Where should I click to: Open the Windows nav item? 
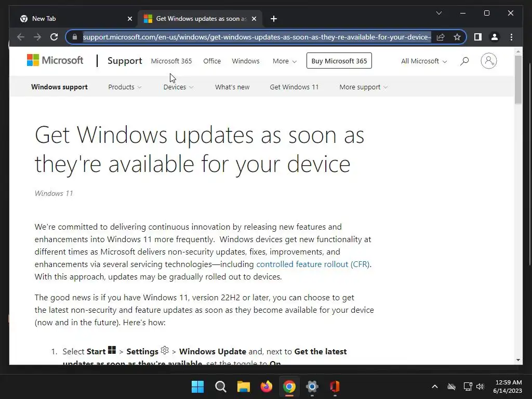(x=246, y=61)
